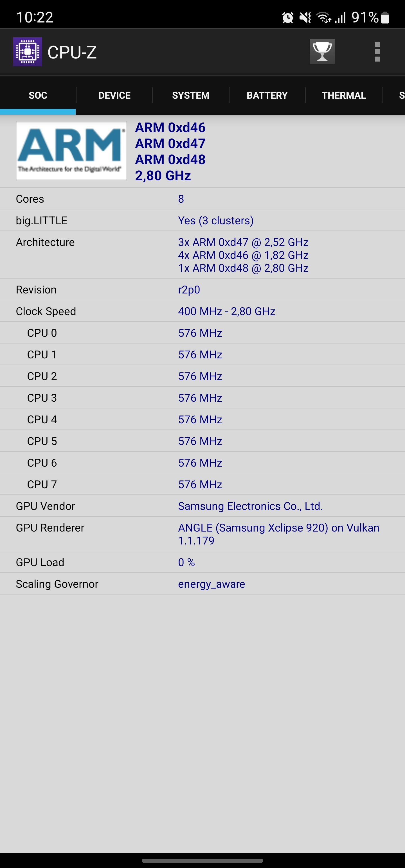Tap the home gesture bar
The width and height of the screenshot is (405, 868).
coord(202,860)
